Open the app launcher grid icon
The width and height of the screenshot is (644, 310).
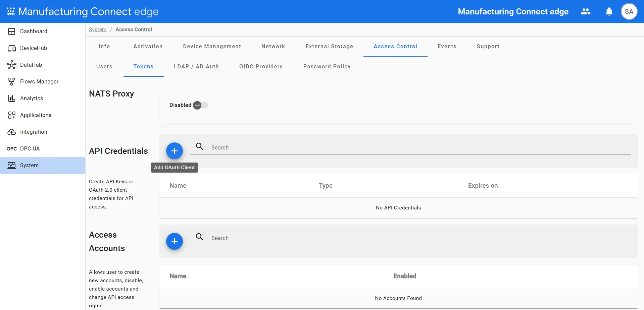point(11,11)
